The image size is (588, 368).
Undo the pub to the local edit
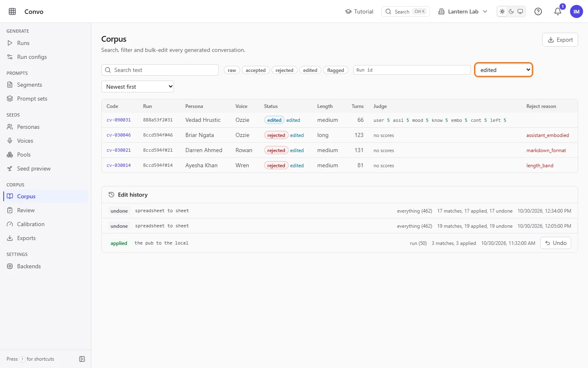point(556,243)
